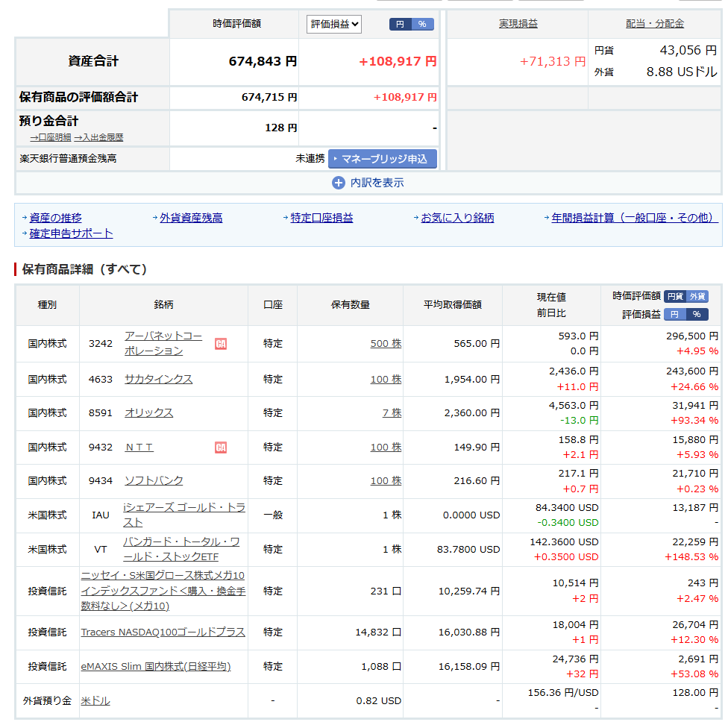Open バンガード・トータル・ワールド・ストックETF link
728x722 pixels.
181,549
